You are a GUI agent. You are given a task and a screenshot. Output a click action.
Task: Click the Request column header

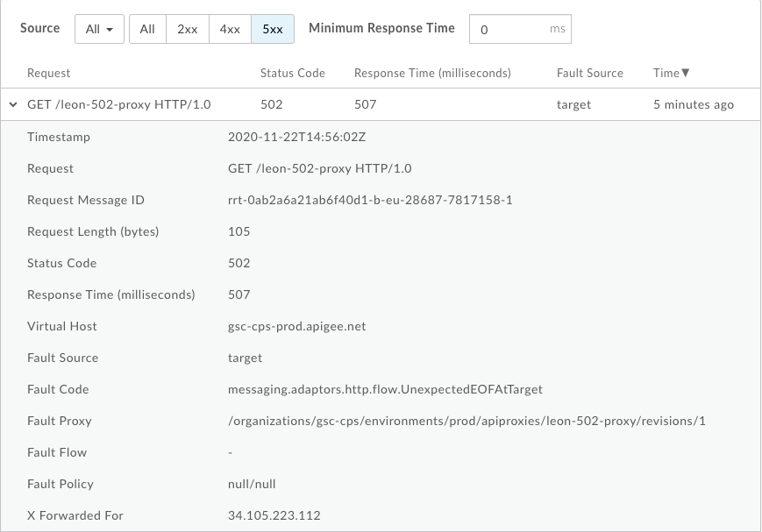[x=49, y=73]
